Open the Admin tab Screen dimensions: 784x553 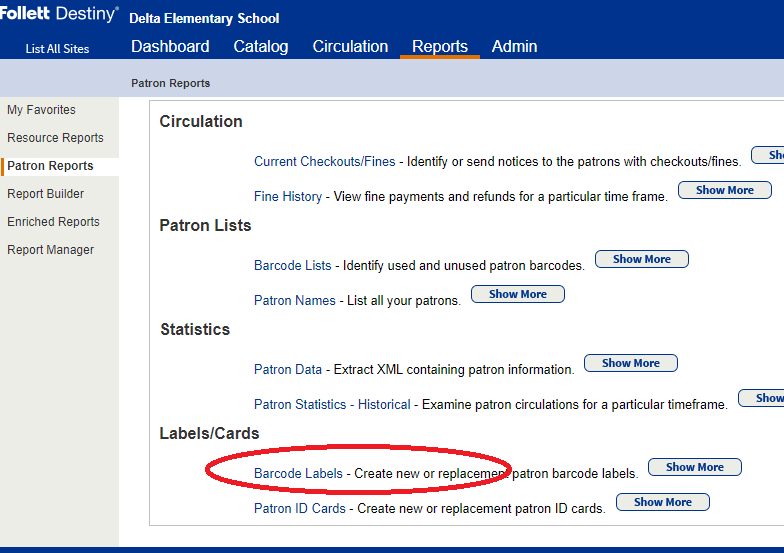click(514, 46)
